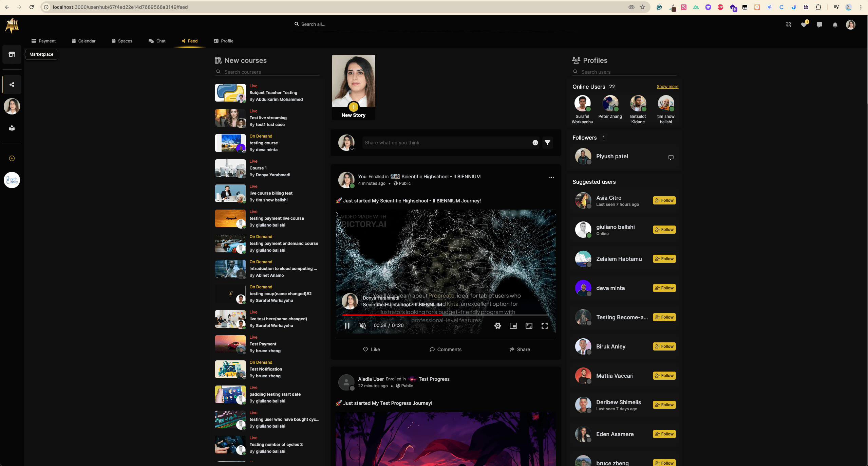The image size is (868, 466).
Task: Open the Spaces tab
Action: click(122, 41)
